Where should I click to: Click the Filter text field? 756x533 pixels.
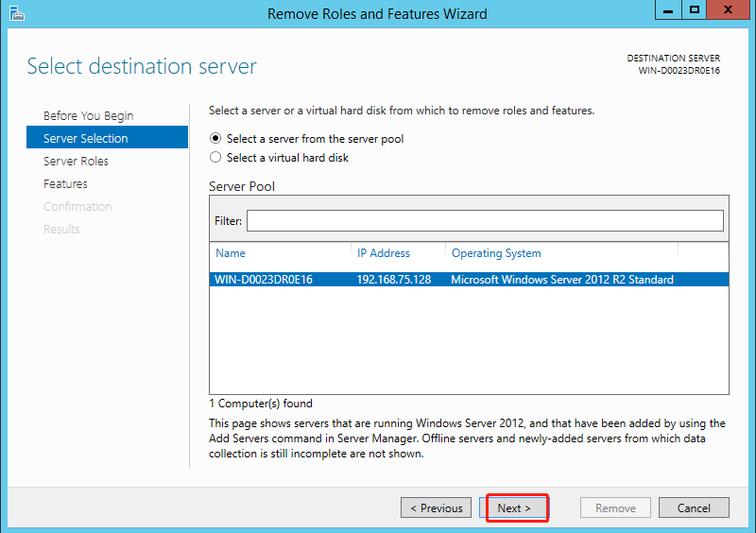(x=485, y=221)
